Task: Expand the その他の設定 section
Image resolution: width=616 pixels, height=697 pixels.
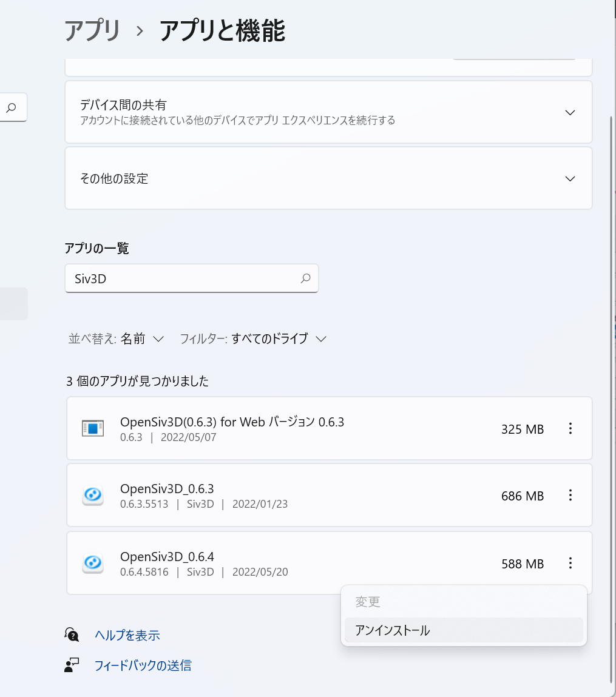Action: click(x=569, y=179)
